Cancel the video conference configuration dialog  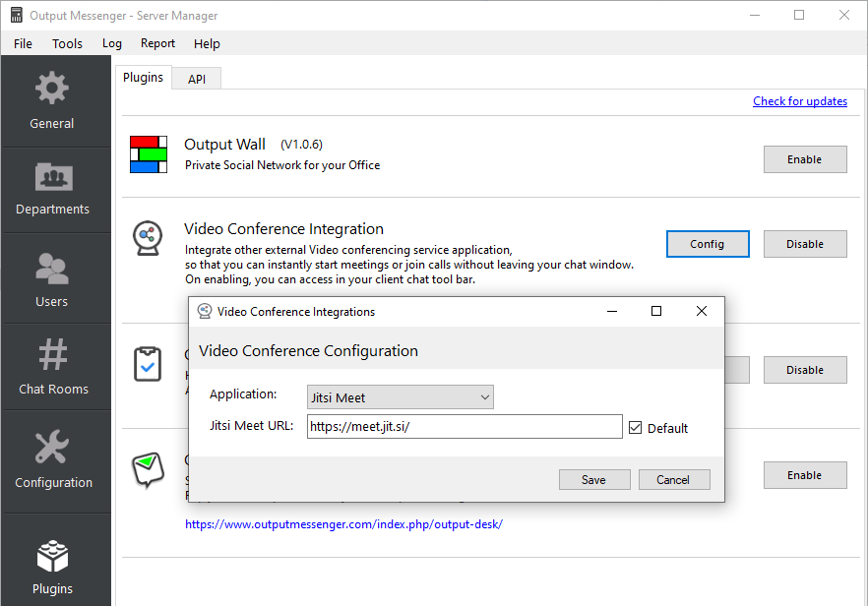674,480
